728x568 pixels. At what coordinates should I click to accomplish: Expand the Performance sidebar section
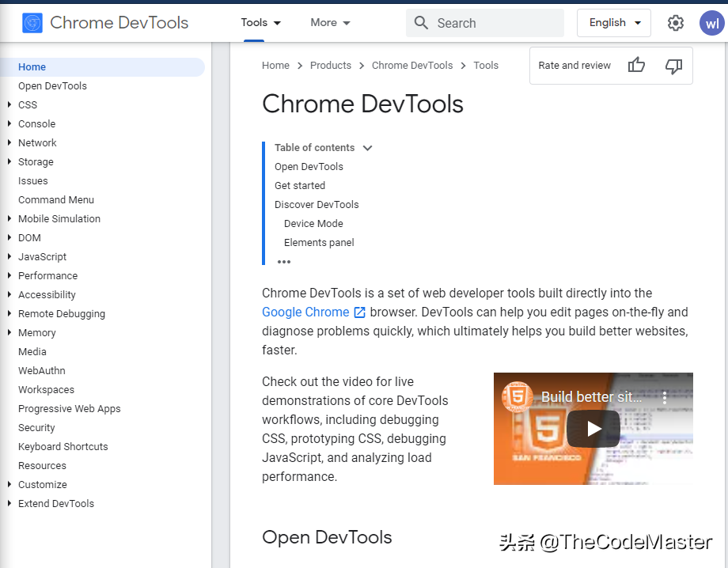[x=9, y=275]
